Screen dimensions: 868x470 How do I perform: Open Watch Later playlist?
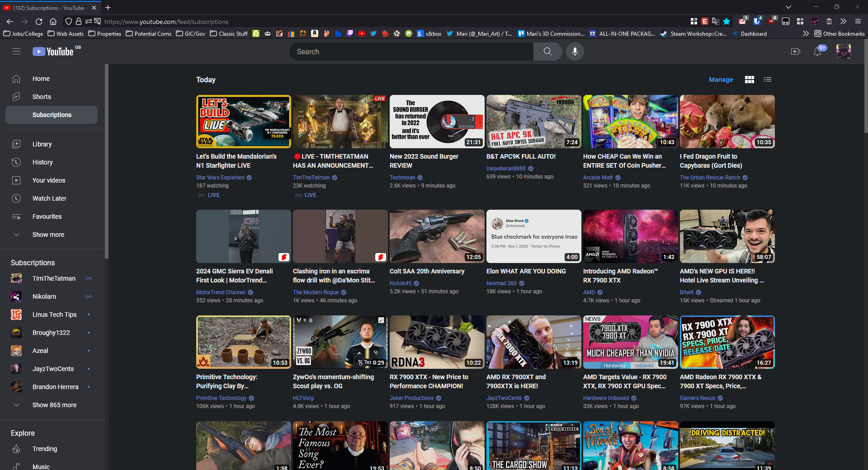(52, 198)
